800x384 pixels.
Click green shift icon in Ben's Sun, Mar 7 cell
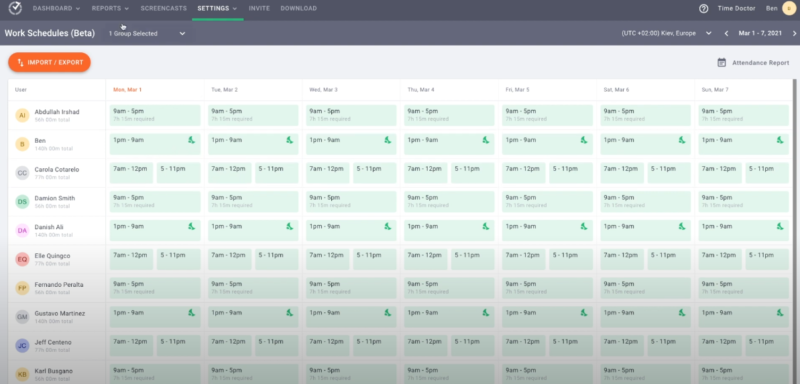[x=780, y=140]
